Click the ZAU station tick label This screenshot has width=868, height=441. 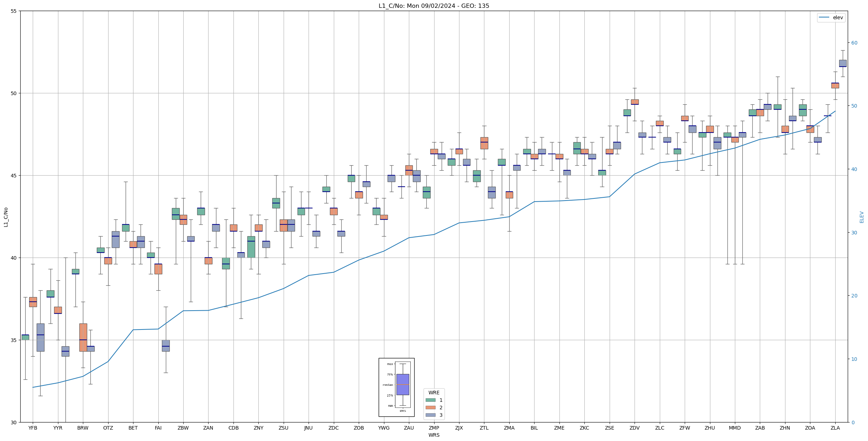[409, 428]
